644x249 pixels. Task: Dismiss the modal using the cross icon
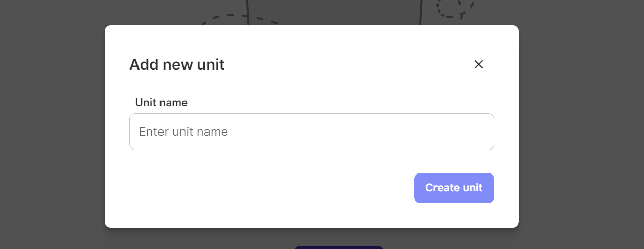478,64
